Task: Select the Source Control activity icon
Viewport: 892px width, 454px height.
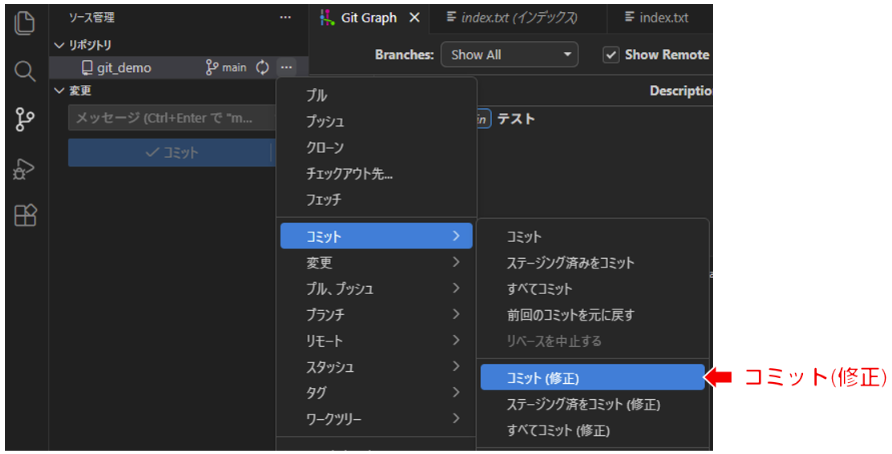Action: 25,120
